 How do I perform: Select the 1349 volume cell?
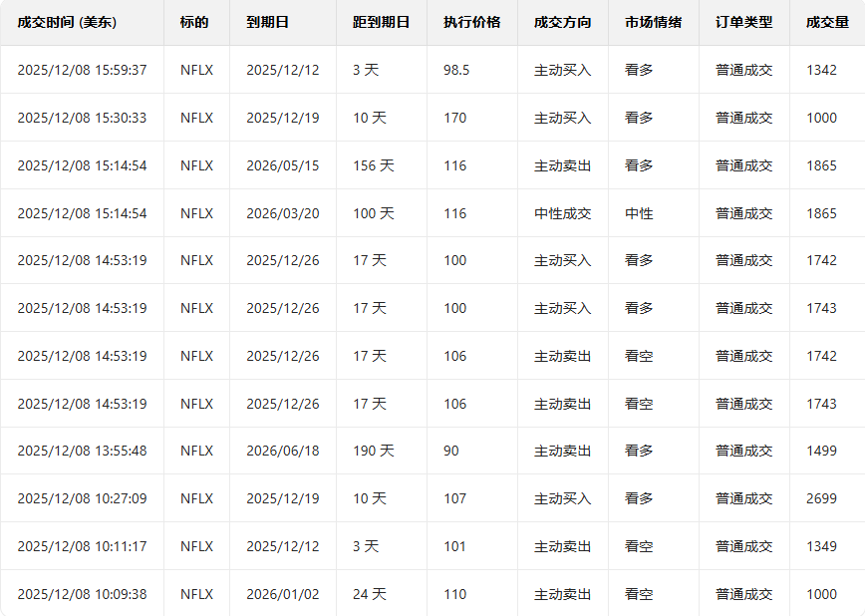pos(821,546)
